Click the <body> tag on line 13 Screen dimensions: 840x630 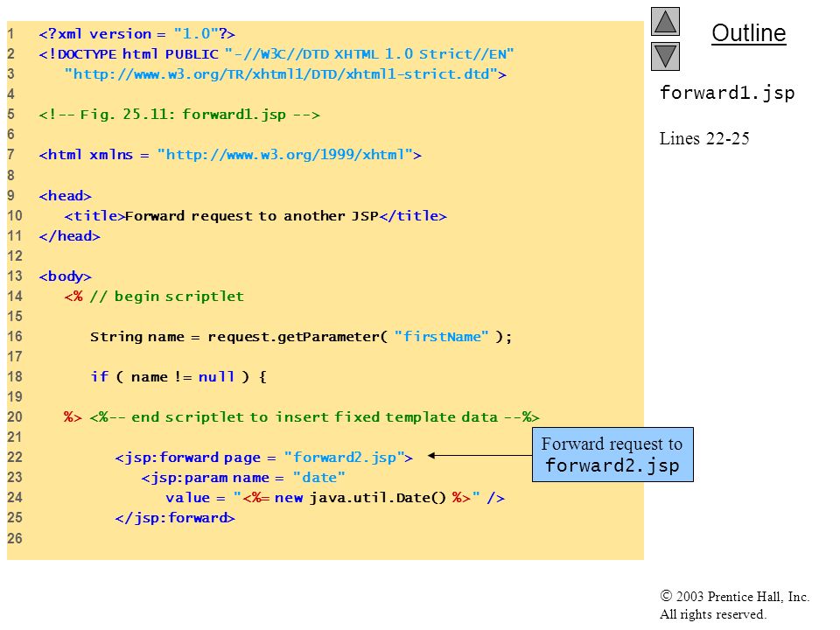65,276
